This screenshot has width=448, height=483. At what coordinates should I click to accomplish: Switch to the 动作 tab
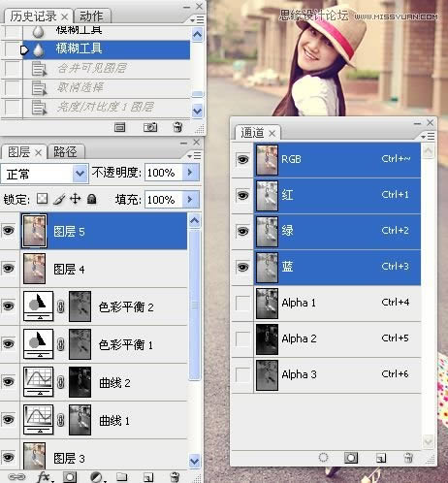(91, 16)
